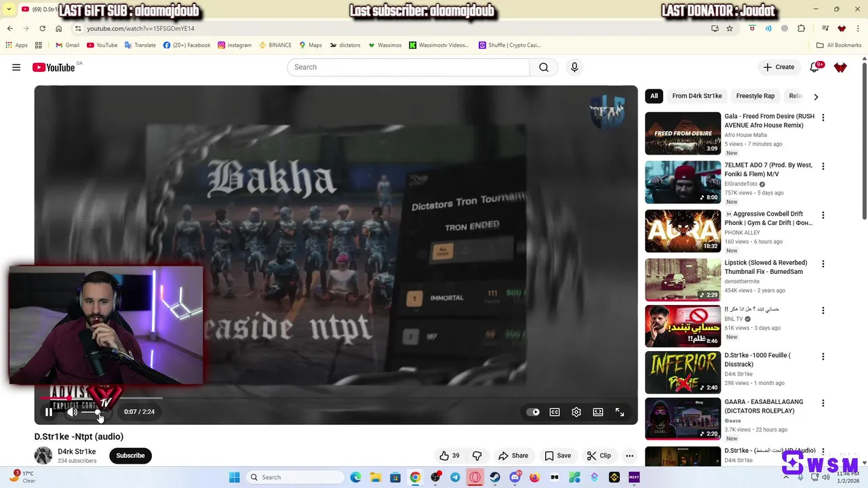The width and height of the screenshot is (868, 488).
Task: Bookmark this page with the star
Action: coord(730,28)
